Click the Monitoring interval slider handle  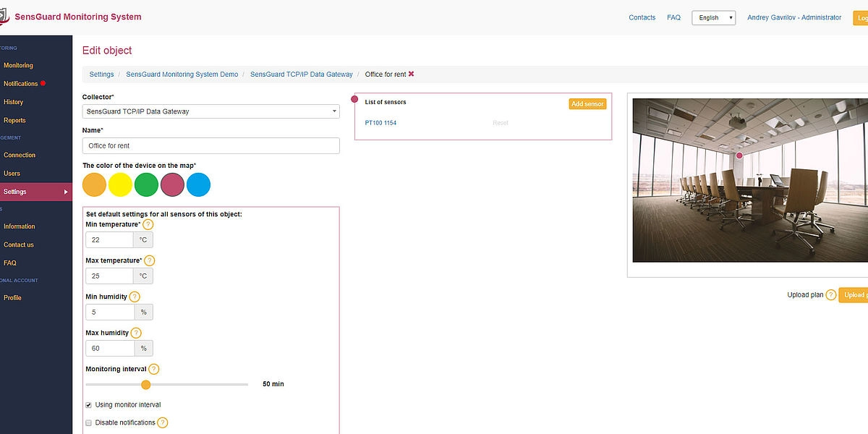tap(145, 385)
